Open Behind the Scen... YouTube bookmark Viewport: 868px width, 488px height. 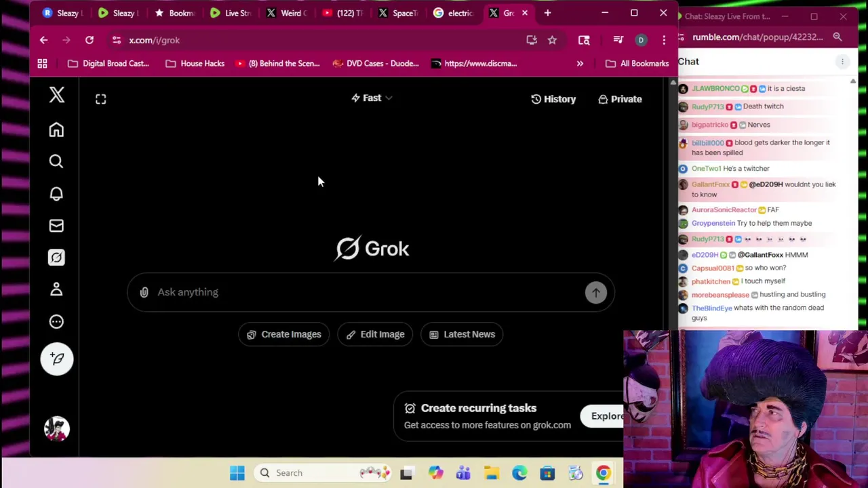[x=277, y=64]
